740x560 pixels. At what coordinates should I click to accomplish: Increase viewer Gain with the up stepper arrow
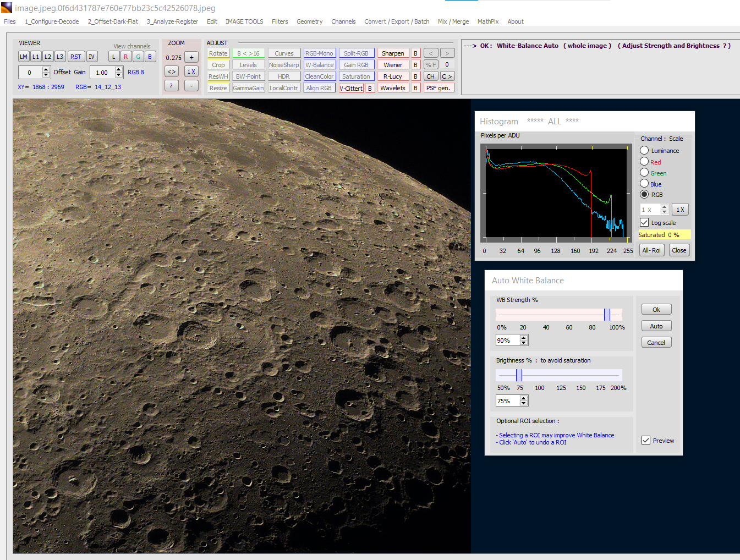[x=119, y=69]
